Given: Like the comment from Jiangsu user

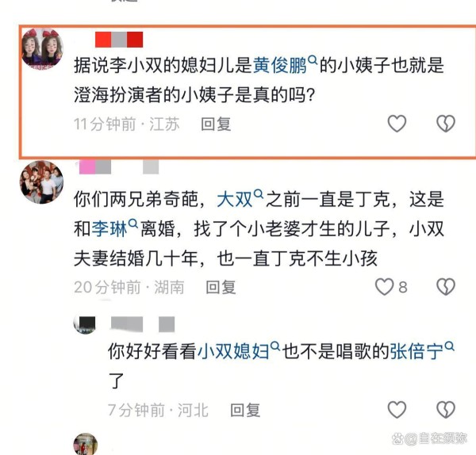Looking at the screenshot, I should tap(397, 124).
